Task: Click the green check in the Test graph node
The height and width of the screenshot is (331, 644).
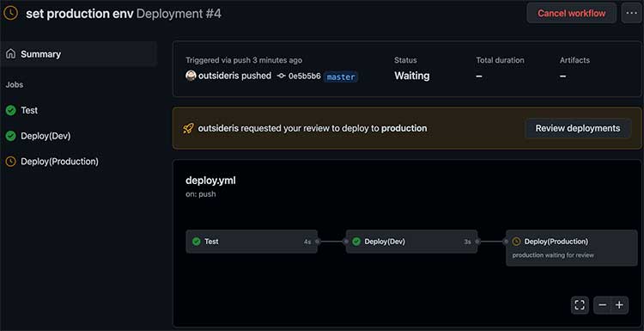Action: [197, 242]
